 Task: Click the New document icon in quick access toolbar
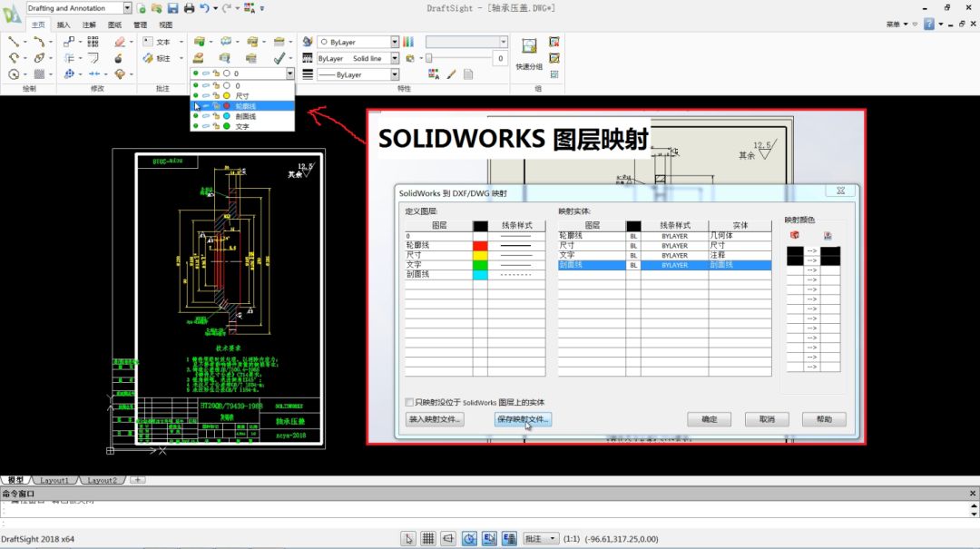(x=142, y=8)
